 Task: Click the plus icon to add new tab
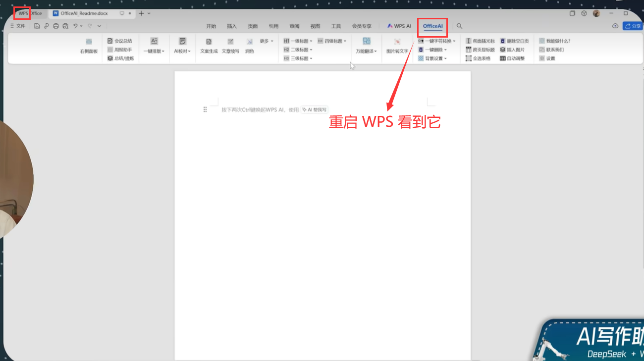(141, 13)
